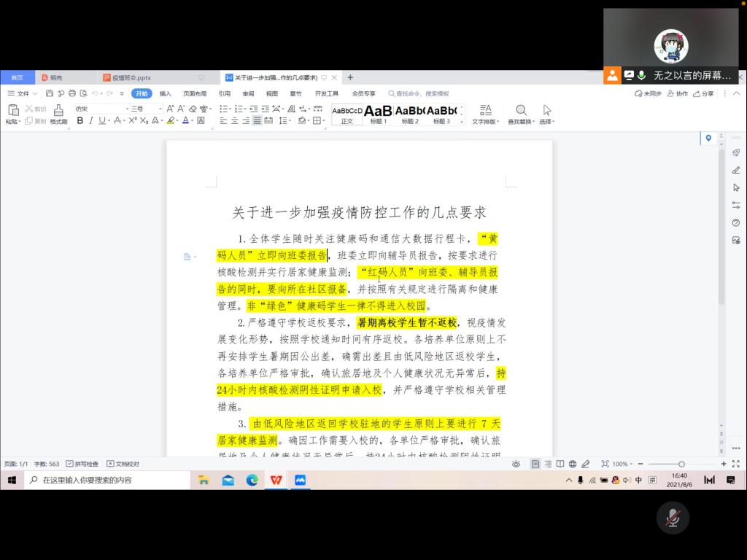Open the font name dropdown showing 仿宋
The height and width of the screenshot is (560, 747).
[x=101, y=109]
